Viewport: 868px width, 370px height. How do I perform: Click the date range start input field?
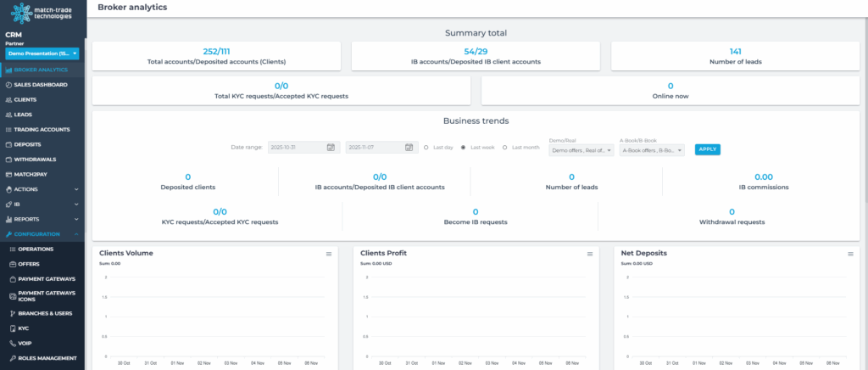pyautogui.click(x=297, y=148)
